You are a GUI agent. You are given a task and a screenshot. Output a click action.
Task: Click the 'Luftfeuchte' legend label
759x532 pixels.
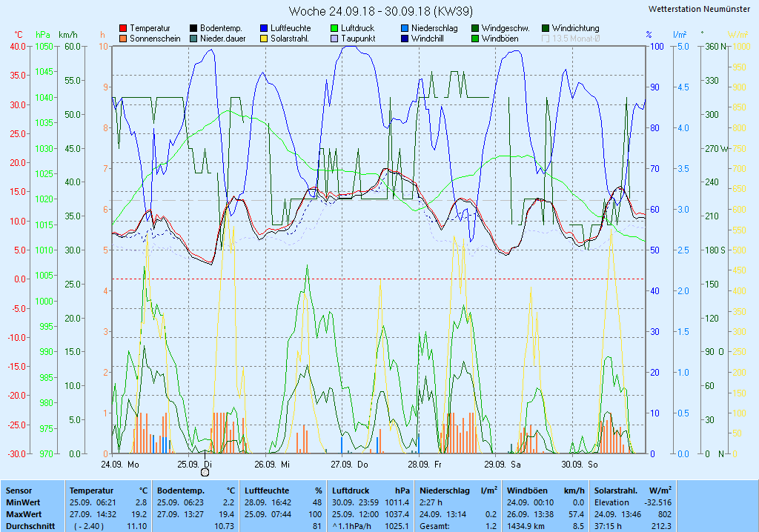(291, 29)
